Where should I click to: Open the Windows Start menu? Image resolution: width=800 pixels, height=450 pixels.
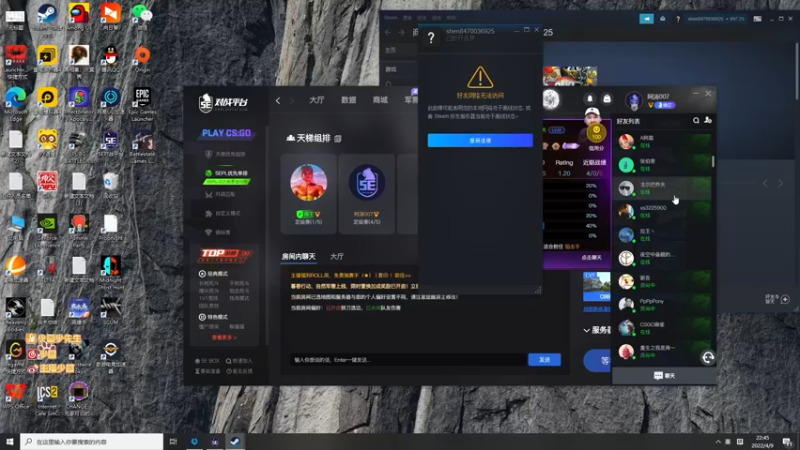point(10,441)
